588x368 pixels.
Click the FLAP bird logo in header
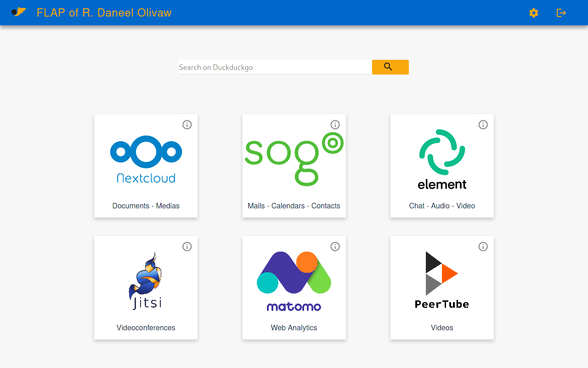coord(19,12)
